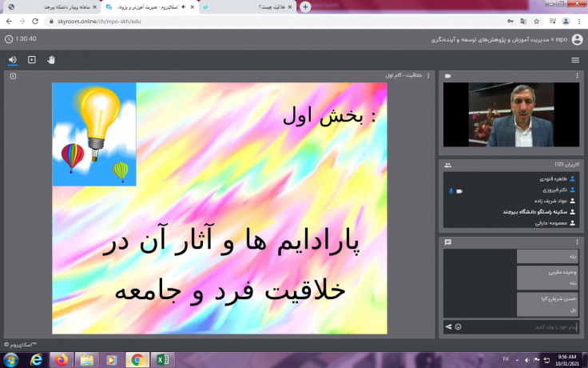Click the presenter webcam video thumbnail
588x368 pixels.
[511, 114]
